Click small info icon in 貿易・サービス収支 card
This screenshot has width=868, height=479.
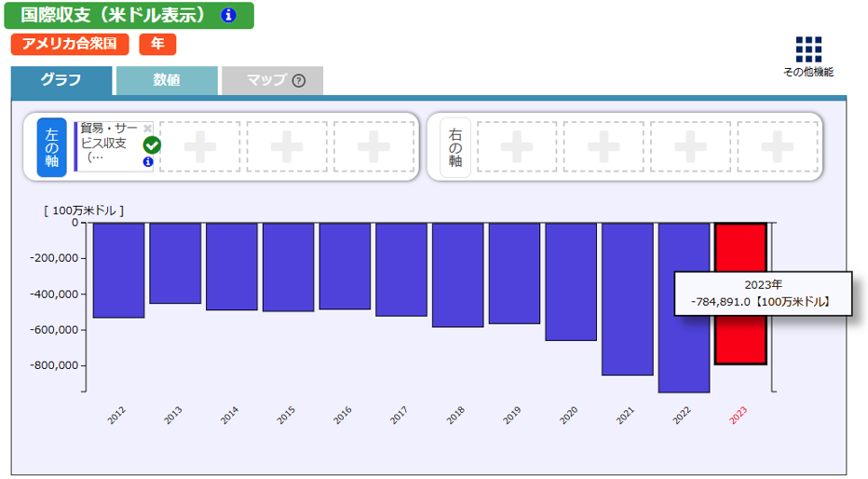click(x=147, y=162)
